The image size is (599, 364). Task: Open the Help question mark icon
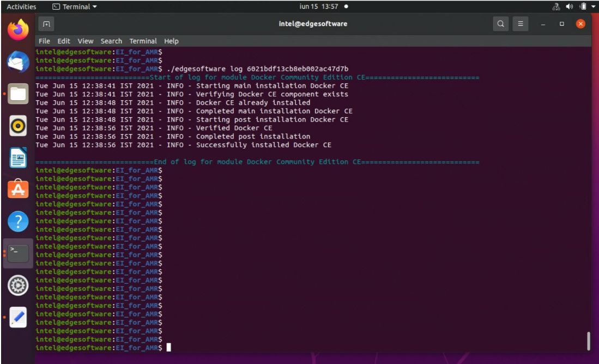18,221
